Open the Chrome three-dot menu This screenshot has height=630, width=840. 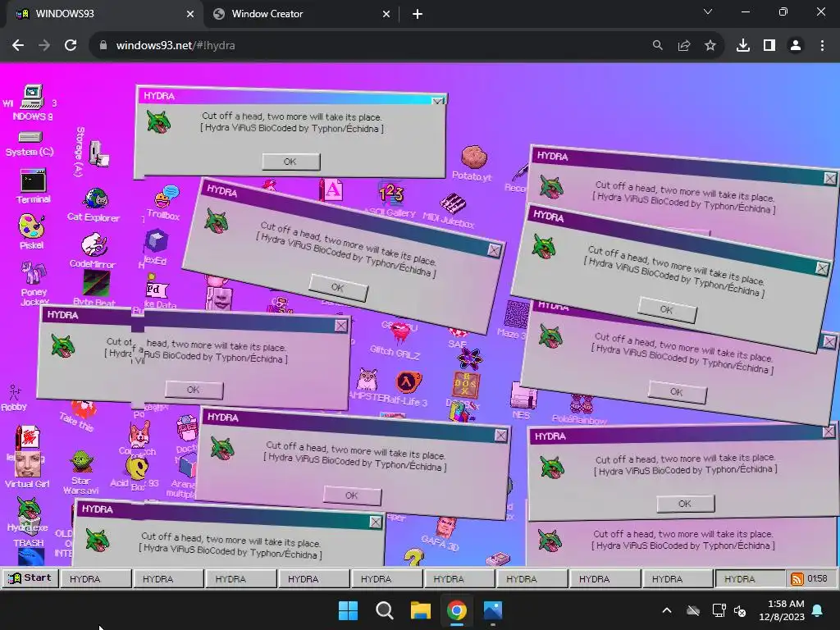pyautogui.click(x=822, y=46)
